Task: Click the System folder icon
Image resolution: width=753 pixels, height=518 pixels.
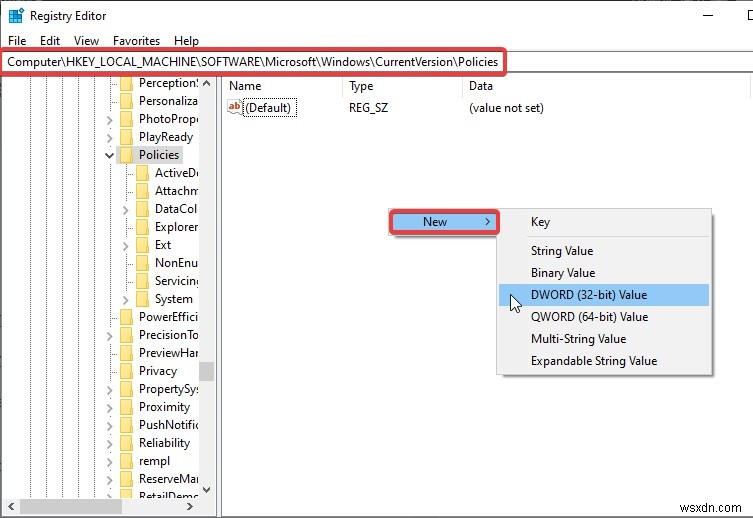Action: [x=143, y=299]
